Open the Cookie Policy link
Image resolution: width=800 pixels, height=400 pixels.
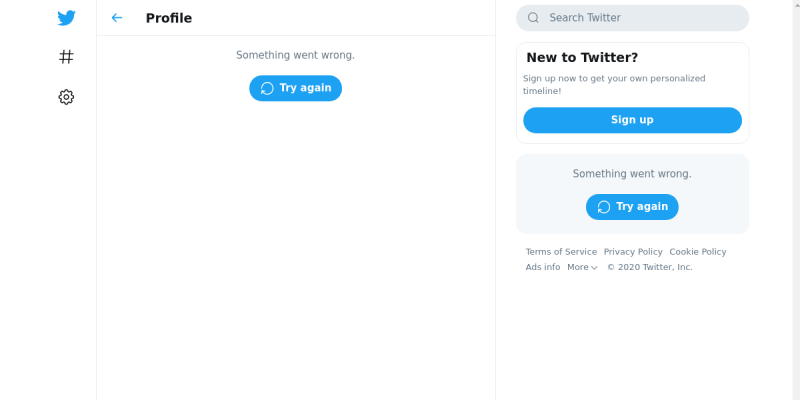(x=698, y=252)
